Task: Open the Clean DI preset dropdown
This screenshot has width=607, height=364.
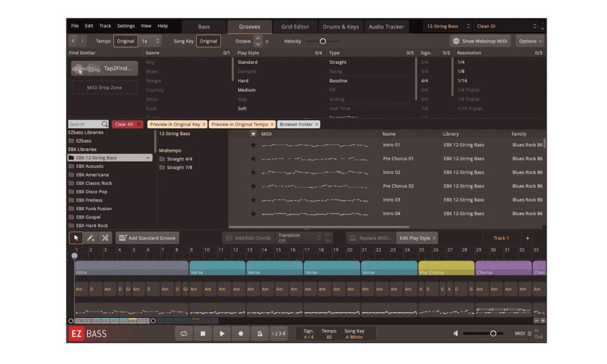Action: (506, 26)
